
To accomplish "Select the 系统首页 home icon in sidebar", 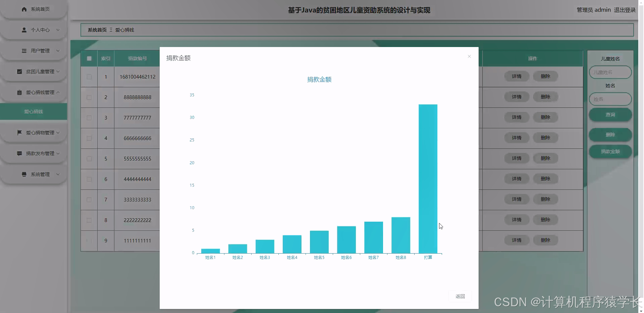I will coord(24,9).
